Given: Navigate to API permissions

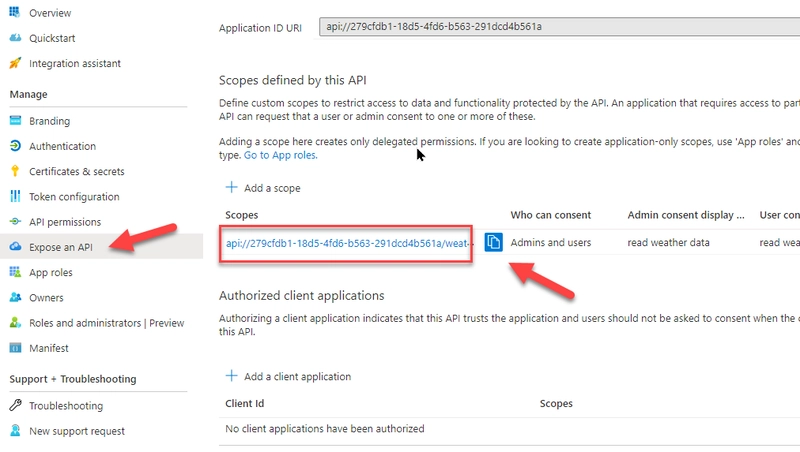Looking at the screenshot, I should 65,222.
